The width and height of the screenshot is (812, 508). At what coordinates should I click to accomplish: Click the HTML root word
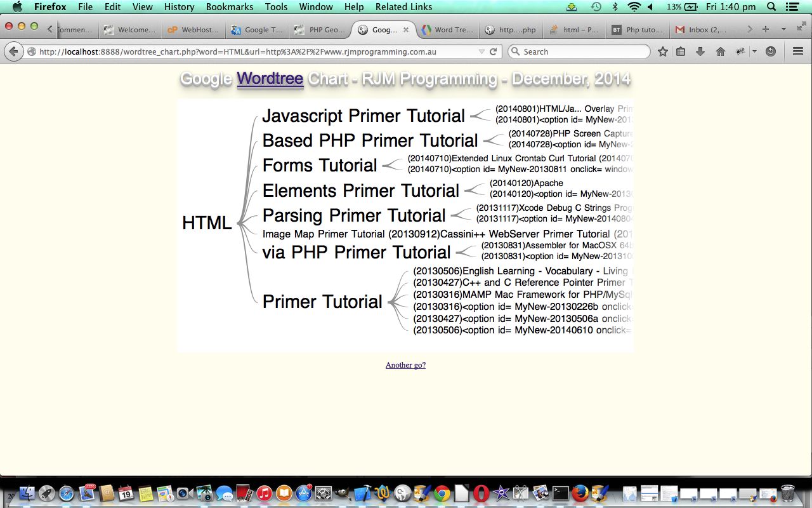coord(207,223)
